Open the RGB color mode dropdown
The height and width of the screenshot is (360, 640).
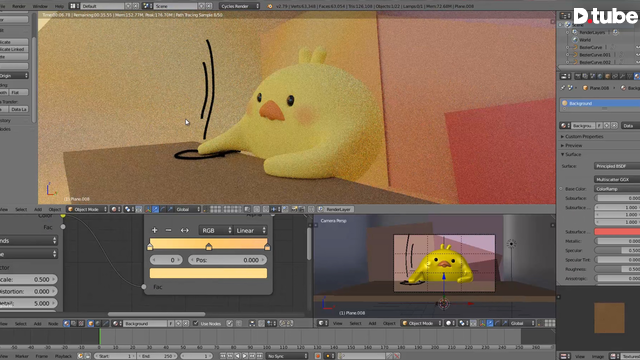click(216, 230)
